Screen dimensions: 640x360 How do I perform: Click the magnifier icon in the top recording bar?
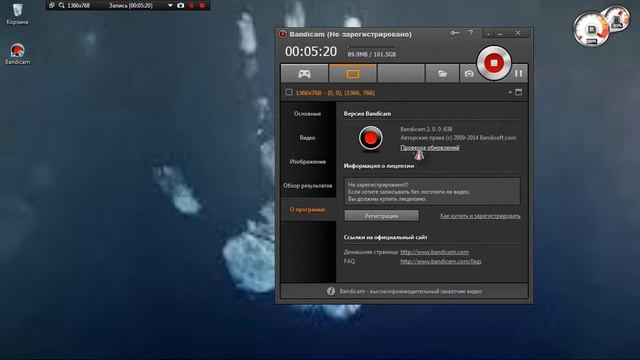coord(61,6)
